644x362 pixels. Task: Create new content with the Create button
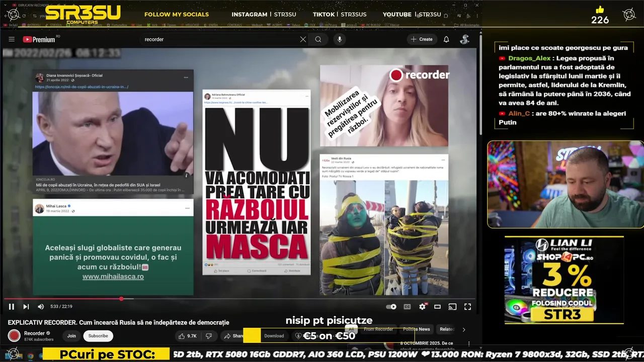pos(422,39)
